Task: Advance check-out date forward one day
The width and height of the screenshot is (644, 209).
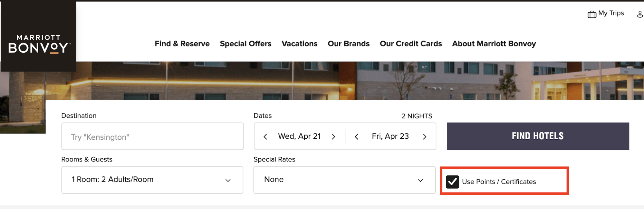Action: 425,137
